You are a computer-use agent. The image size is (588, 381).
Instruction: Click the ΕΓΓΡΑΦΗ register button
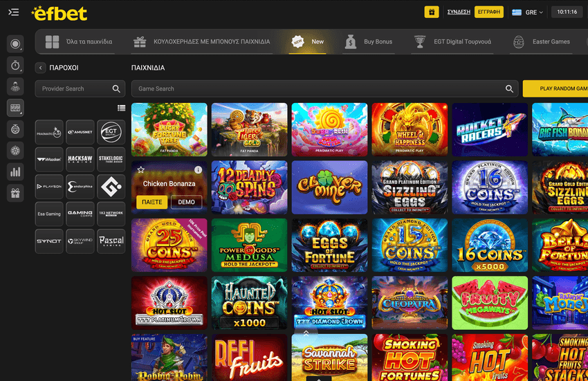point(489,12)
